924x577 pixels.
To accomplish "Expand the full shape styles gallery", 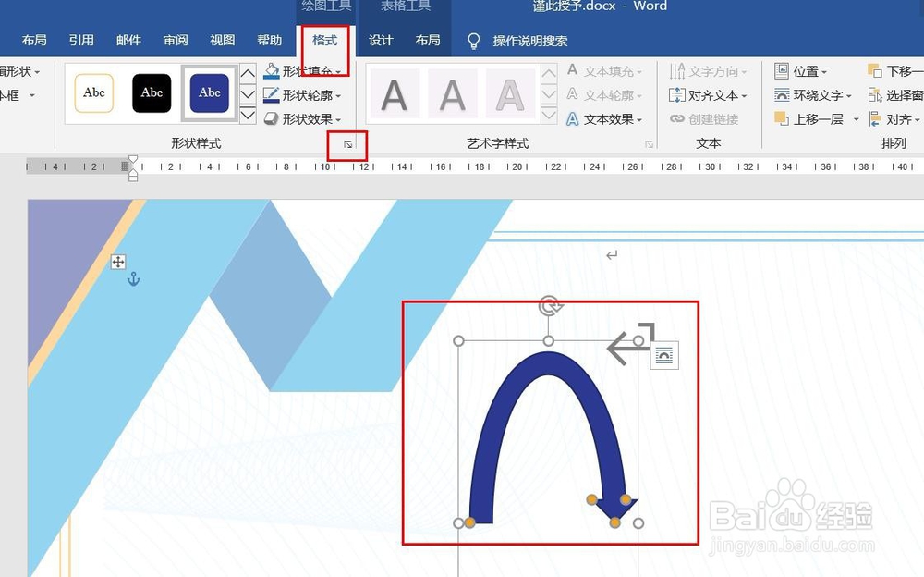I will click(x=248, y=115).
